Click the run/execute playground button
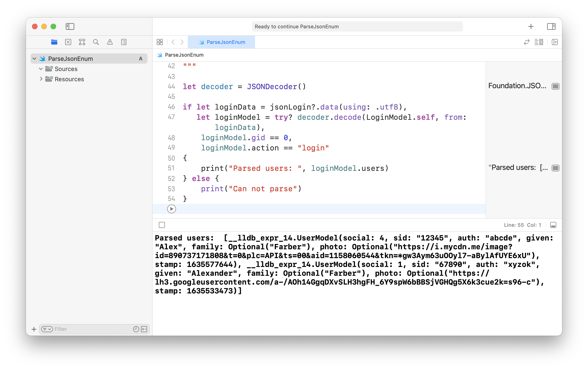Viewport: 588px width, 370px height. [171, 208]
